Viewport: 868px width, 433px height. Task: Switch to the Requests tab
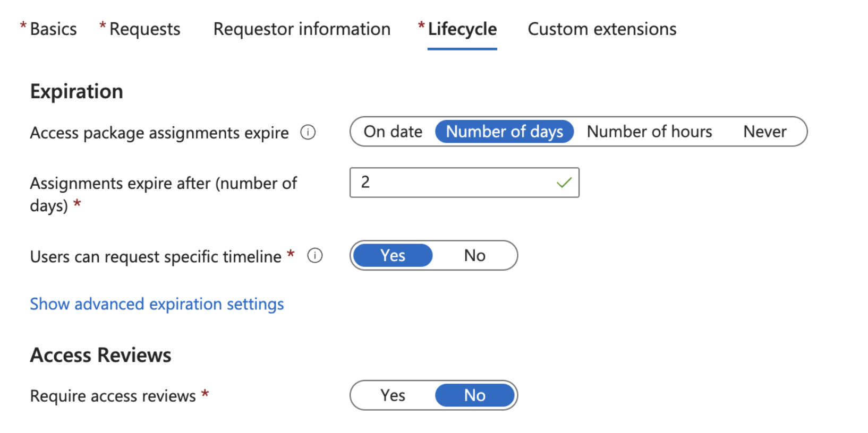coord(144,29)
